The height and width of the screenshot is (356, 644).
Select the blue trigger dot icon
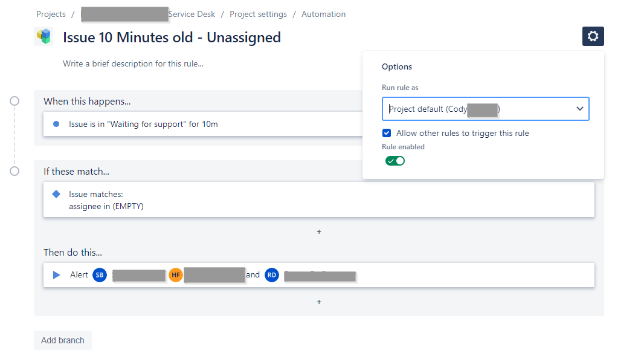click(56, 124)
